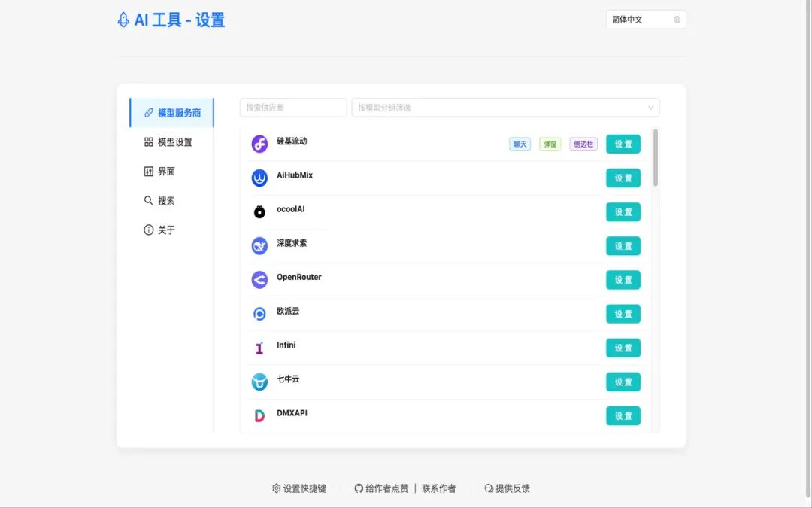Click the 七牛云 provider name

[288, 379]
